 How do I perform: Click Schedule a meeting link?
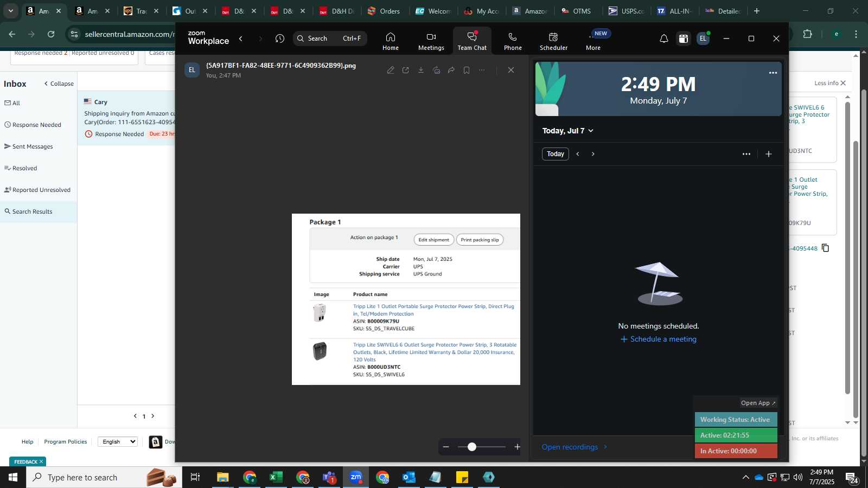point(659,339)
